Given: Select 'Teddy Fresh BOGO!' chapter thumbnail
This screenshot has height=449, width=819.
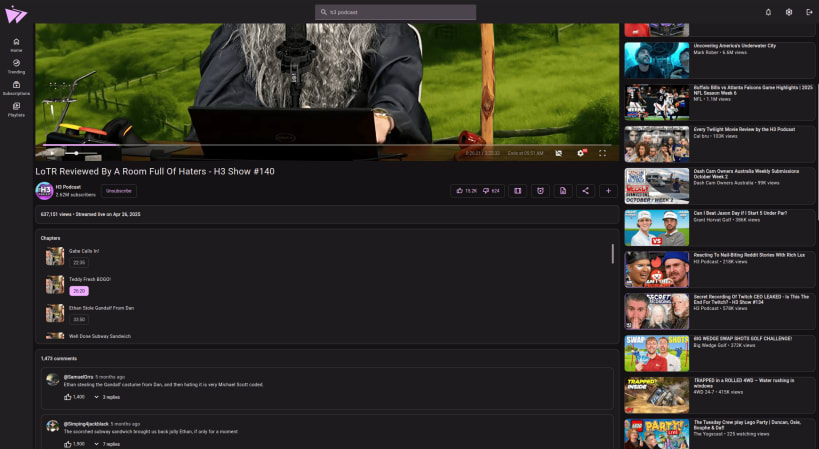Looking at the screenshot, I should pos(55,285).
